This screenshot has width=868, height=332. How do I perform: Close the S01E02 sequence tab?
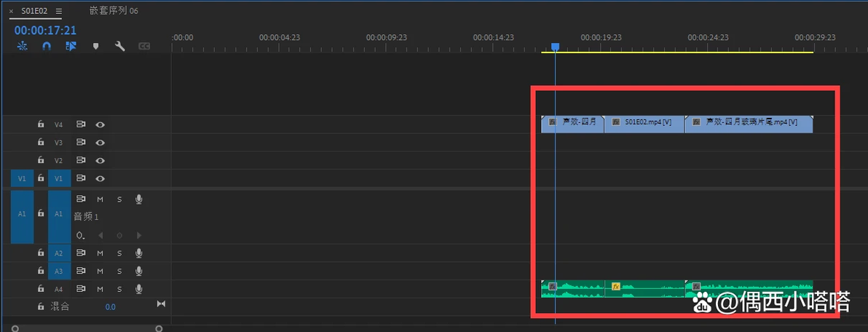[11, 11]
